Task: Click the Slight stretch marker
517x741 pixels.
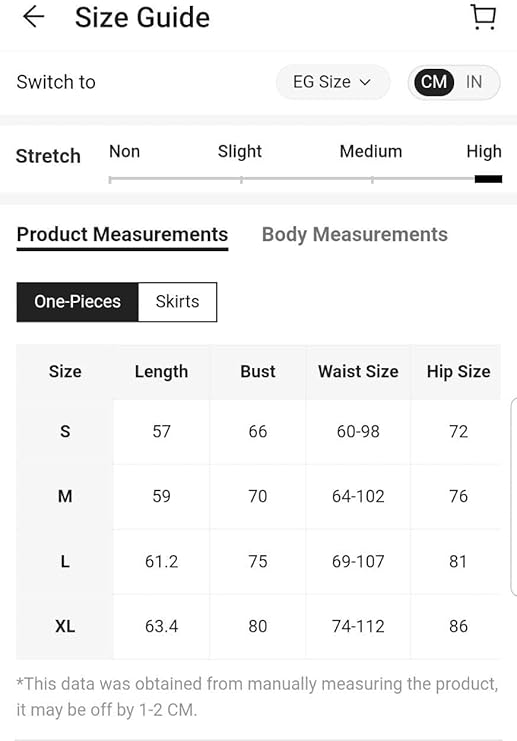Action: coord(241,180)
